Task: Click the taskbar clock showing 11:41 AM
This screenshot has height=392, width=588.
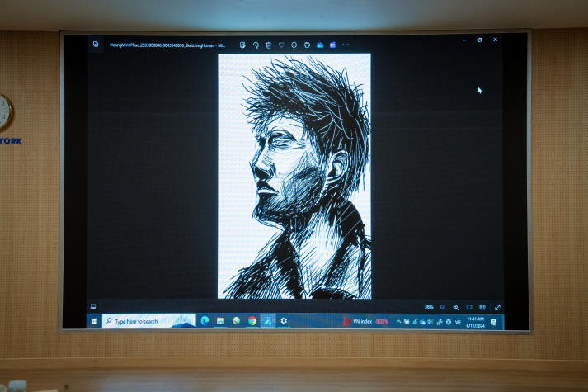Action: (475, 322)
